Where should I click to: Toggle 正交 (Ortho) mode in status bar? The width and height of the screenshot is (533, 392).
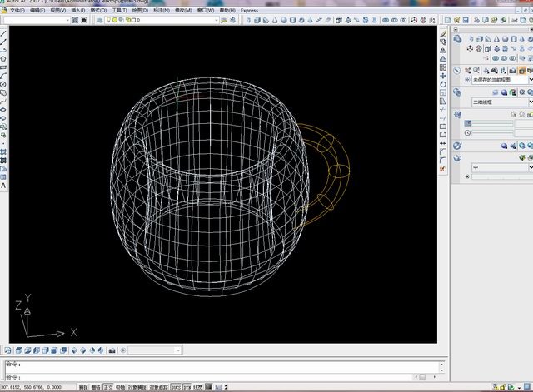coord(107,387)
